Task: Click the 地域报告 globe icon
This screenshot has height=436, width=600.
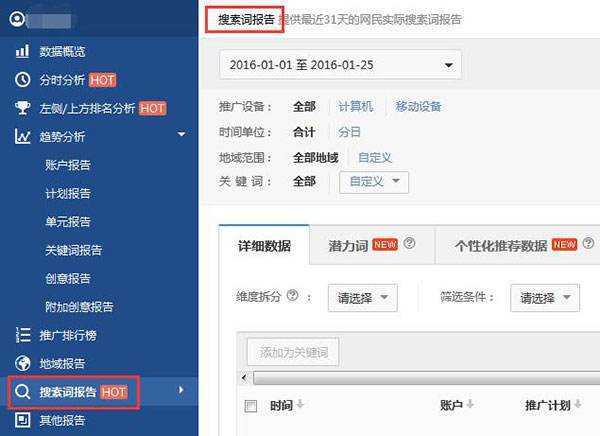Action: pyautogui.click(x=23, y=363)
